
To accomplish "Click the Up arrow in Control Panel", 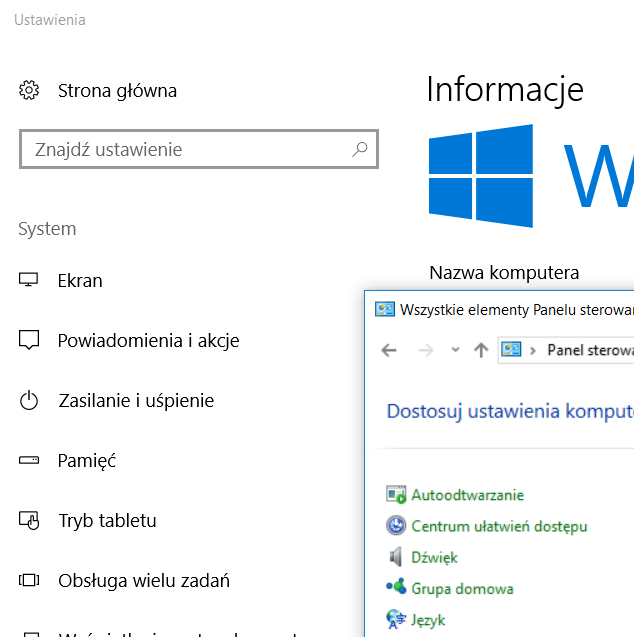I will click(x=481, y=350).
